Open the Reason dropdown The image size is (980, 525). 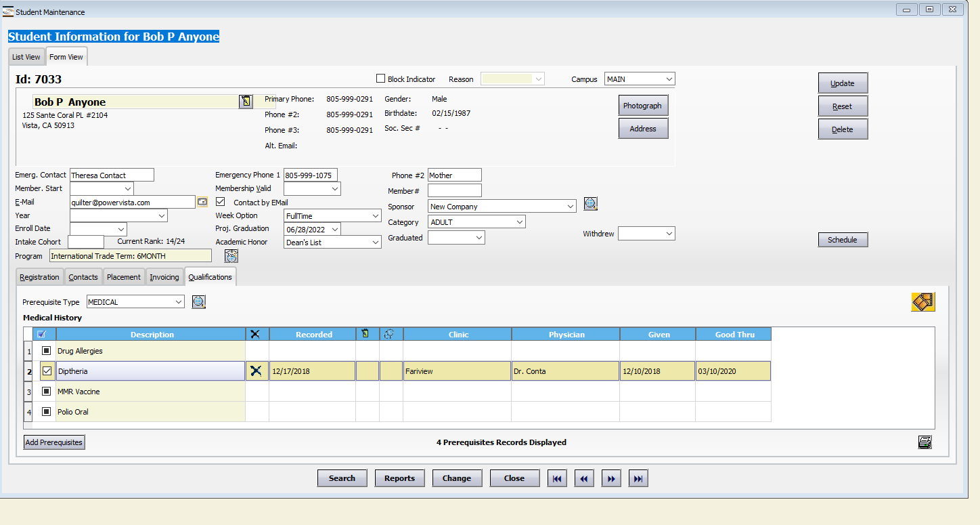pos(539,79)
